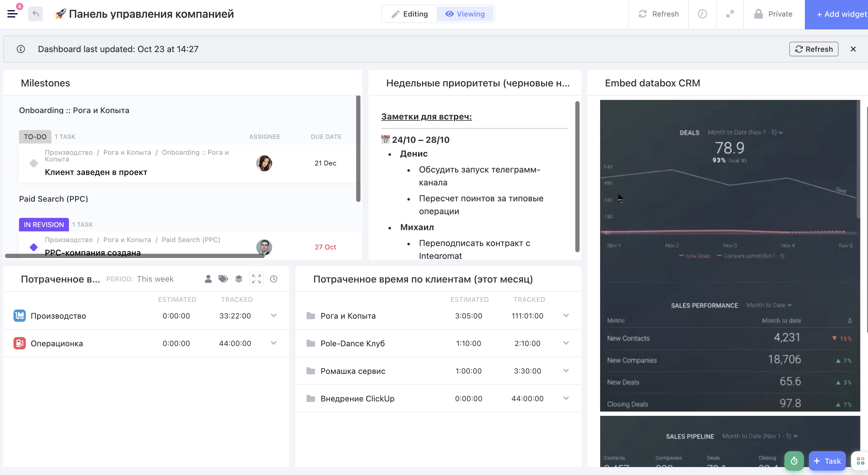Open auto-refresh clock settings in header

pyautogui.click(x=702, y=14)
